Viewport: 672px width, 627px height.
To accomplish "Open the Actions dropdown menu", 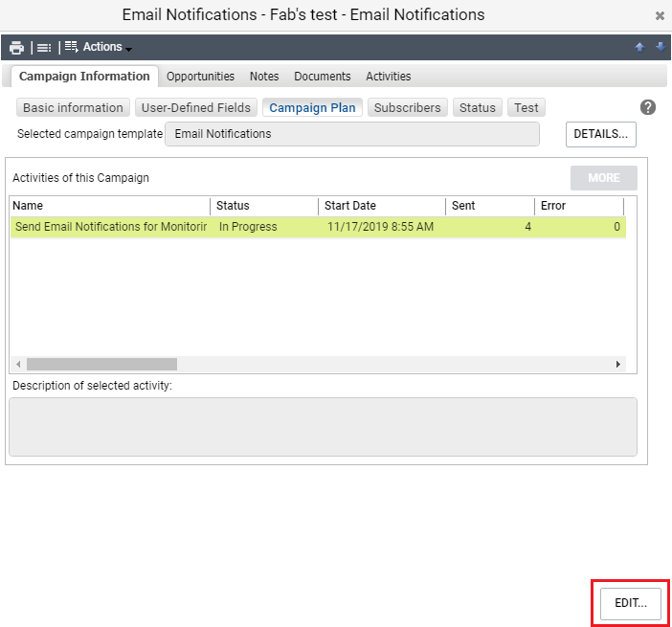I will point(99,48).
